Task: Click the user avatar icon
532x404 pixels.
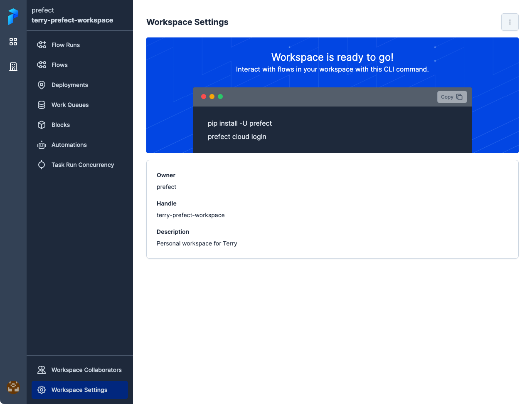Action: pyautogui.click(x=13, y=387)
